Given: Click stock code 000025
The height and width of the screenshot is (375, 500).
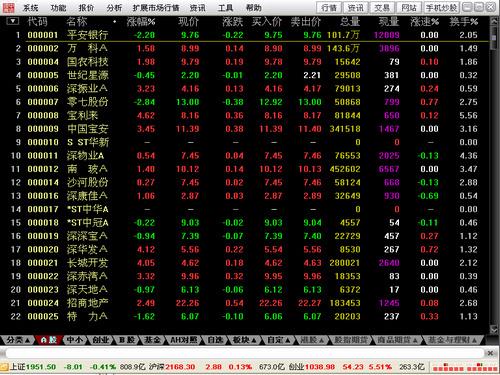Looking at the screenshot, I should (43, 316).
